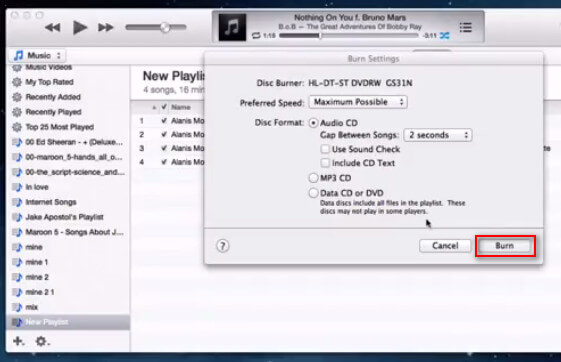Select New Playlist in sidebar
This screenshot has height=362, width=561.
pos(68,322)
